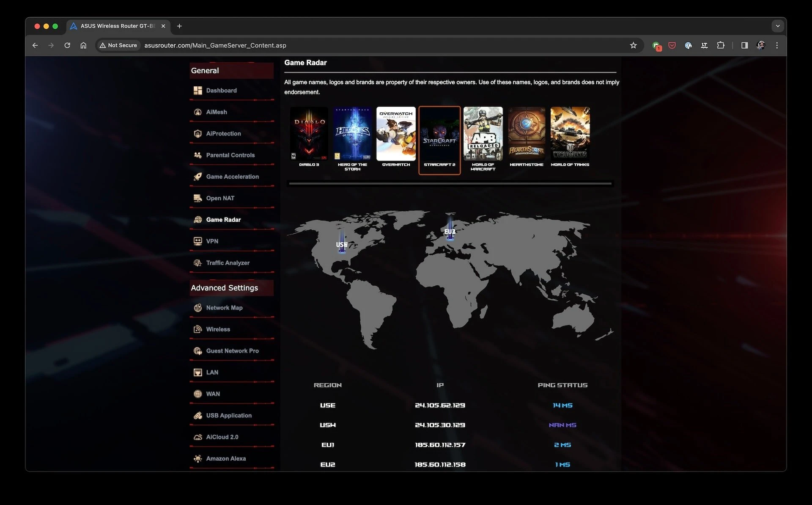812x505 pixels.
Task: Open a new browser tab
Action: click(x=179, y=26)
